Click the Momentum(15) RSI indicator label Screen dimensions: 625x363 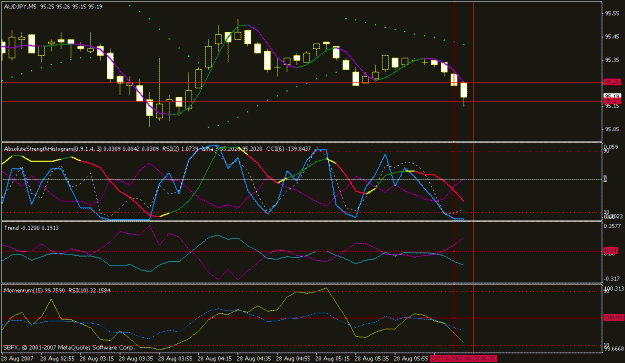pos(57,290)
